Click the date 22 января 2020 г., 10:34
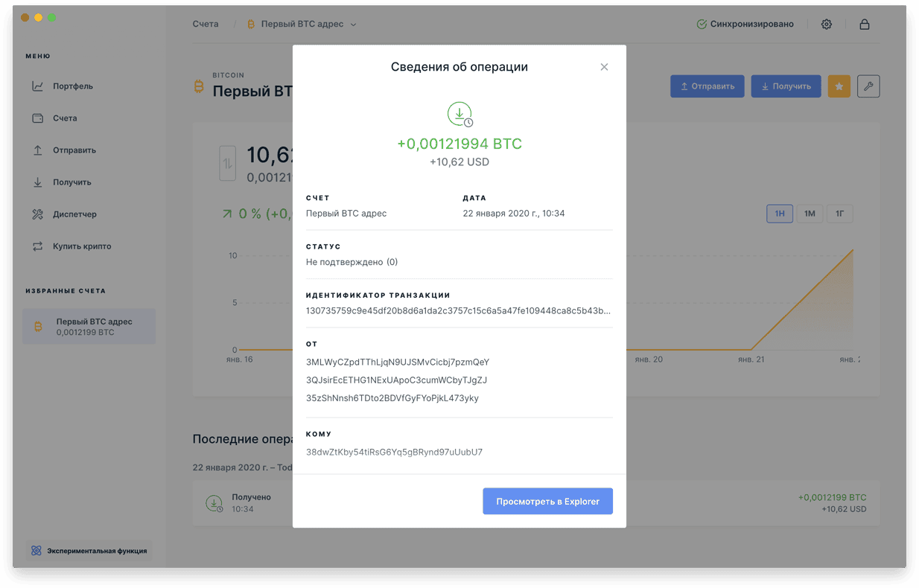Image resolution: width=919 pixels, height=588 pixels. 514,214
